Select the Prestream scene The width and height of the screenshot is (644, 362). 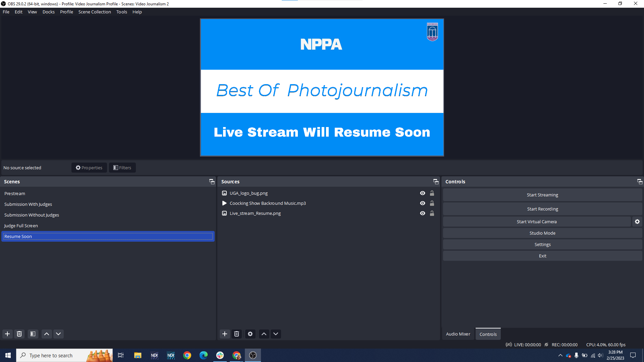click(108, 193)
